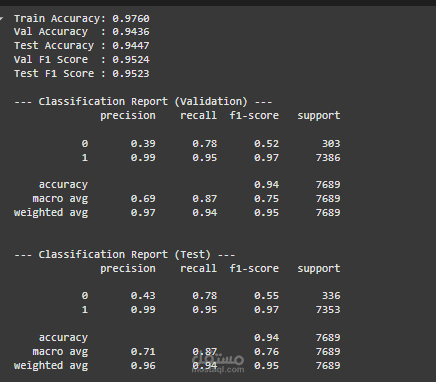Select Test macro avg precision 0.71
The height and width of the screenshot is (382, 436).
pos(143,352)
